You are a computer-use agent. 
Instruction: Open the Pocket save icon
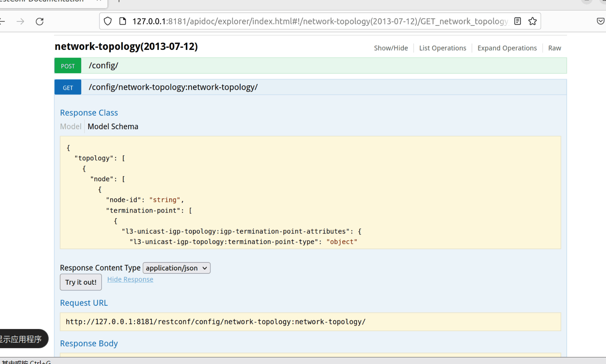(x=601, y=21)
